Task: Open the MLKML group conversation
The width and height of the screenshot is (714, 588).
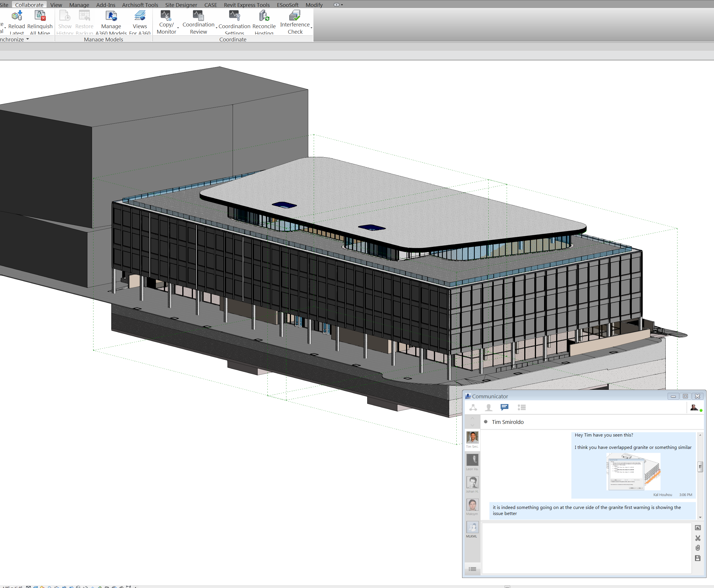Action: 472,528
